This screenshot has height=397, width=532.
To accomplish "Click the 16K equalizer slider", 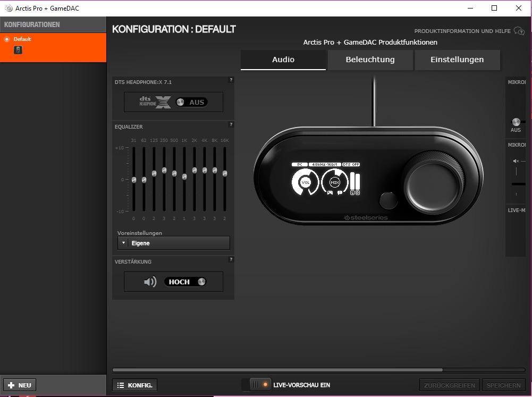I will coord(225,173).
